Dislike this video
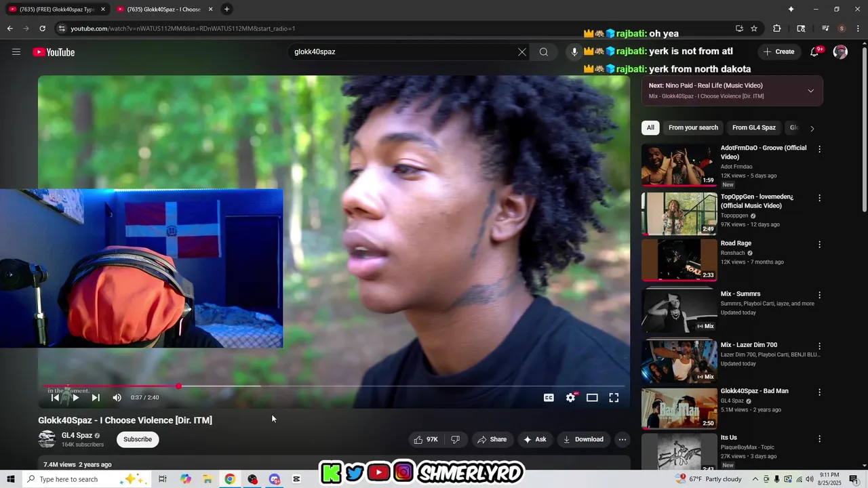 [455, 439]
